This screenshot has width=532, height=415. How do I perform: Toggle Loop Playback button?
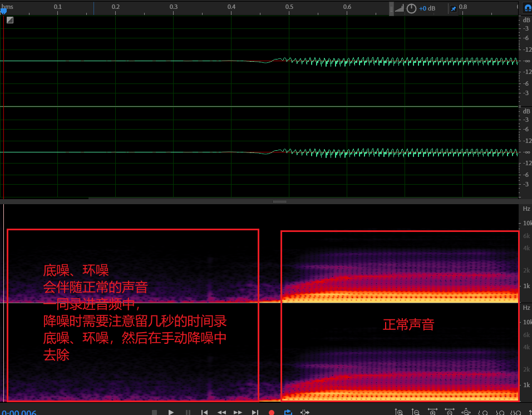pyautogui.click(x=288, y=412)
